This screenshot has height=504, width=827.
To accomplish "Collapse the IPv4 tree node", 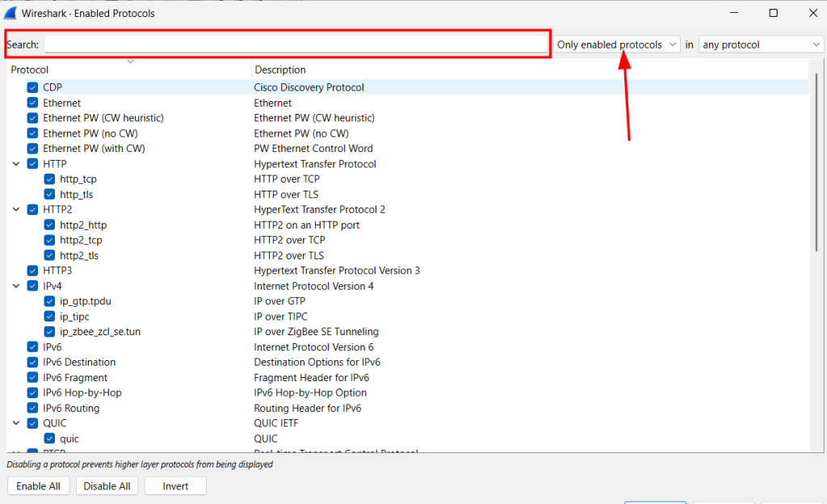I will click(x=16, y=286).
